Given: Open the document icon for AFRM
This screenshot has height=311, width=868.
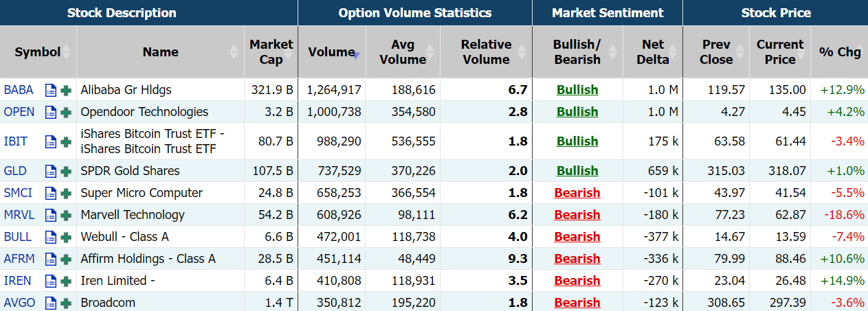Looking at the screenshot, I should (x=51, y=259).
